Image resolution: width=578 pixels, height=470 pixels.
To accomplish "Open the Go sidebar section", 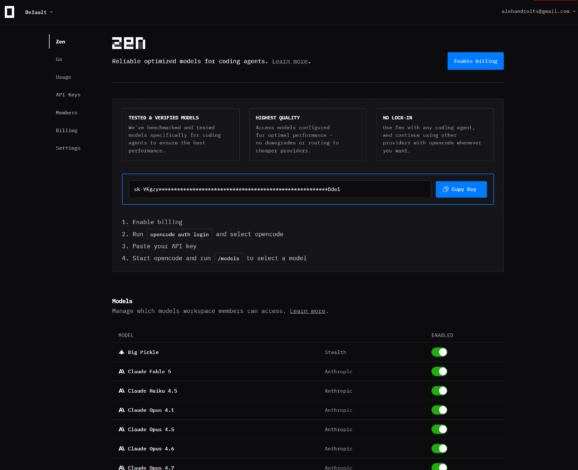I will pos(59,59).
